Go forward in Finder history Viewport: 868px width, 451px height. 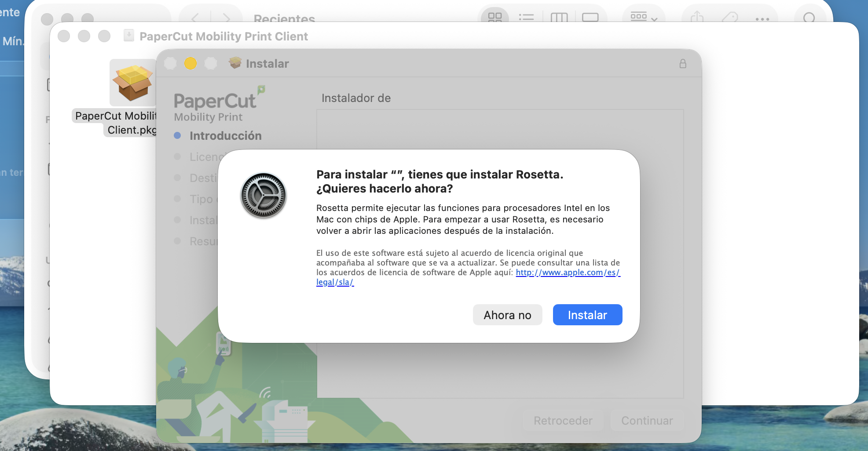coord(227,18)
